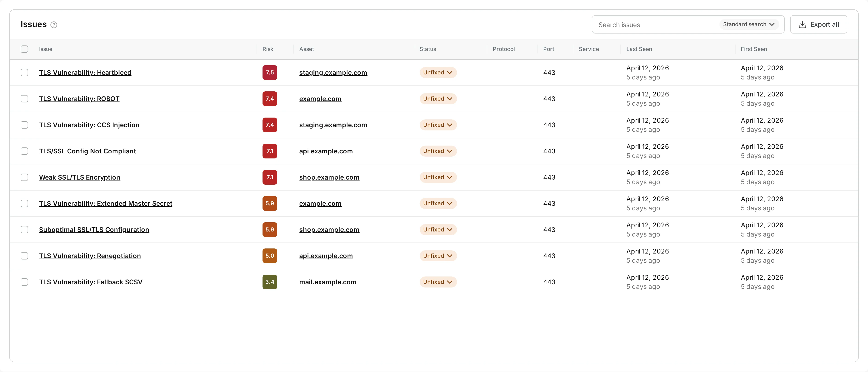Open Weak SSL/TLS Encryption issue link

point(80,178)
